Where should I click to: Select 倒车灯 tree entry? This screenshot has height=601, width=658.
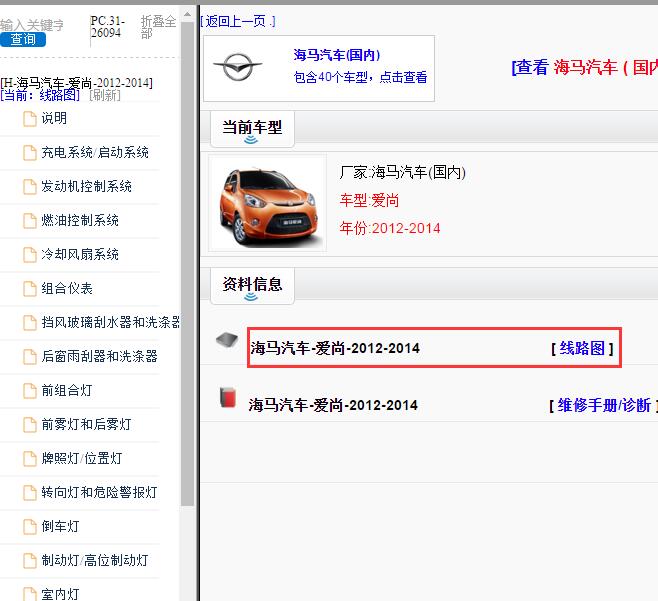[x=60, y=526]
